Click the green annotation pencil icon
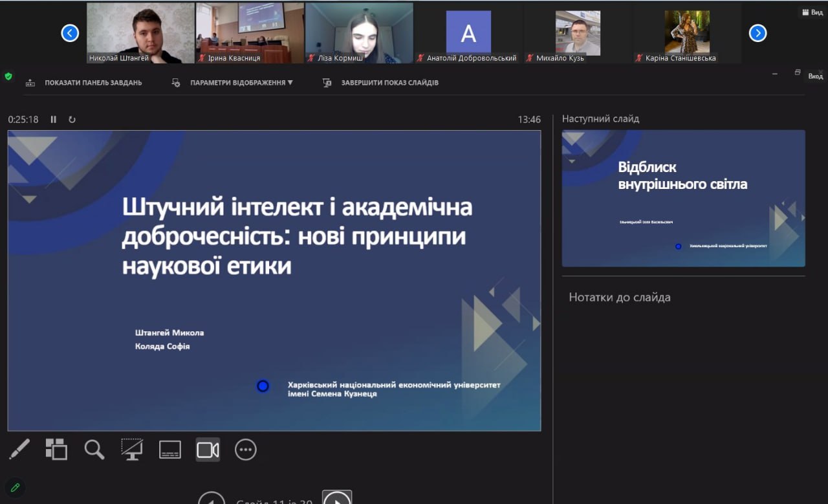 tap(15, 487)
